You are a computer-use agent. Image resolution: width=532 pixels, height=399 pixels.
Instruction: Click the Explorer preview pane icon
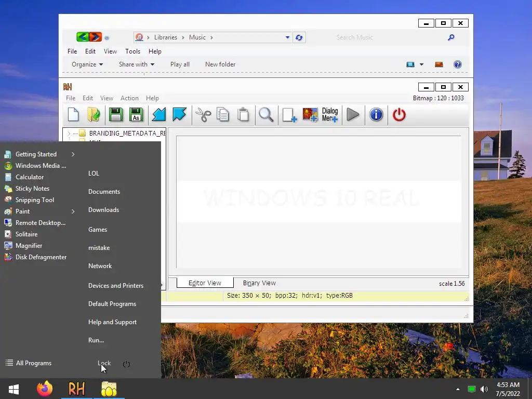pyautogui.click(x=438, y=64)
